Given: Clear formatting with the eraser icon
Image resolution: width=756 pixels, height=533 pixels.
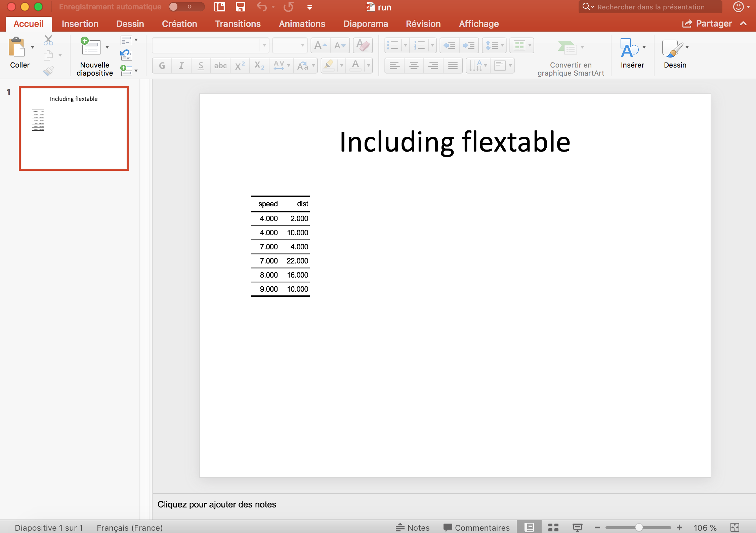Looking at the screenshot, I should click(363, 45).
